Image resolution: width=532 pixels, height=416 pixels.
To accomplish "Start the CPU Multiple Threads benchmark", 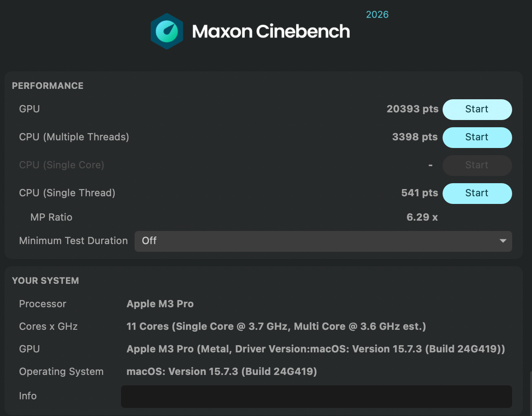I will pos(477,137).
